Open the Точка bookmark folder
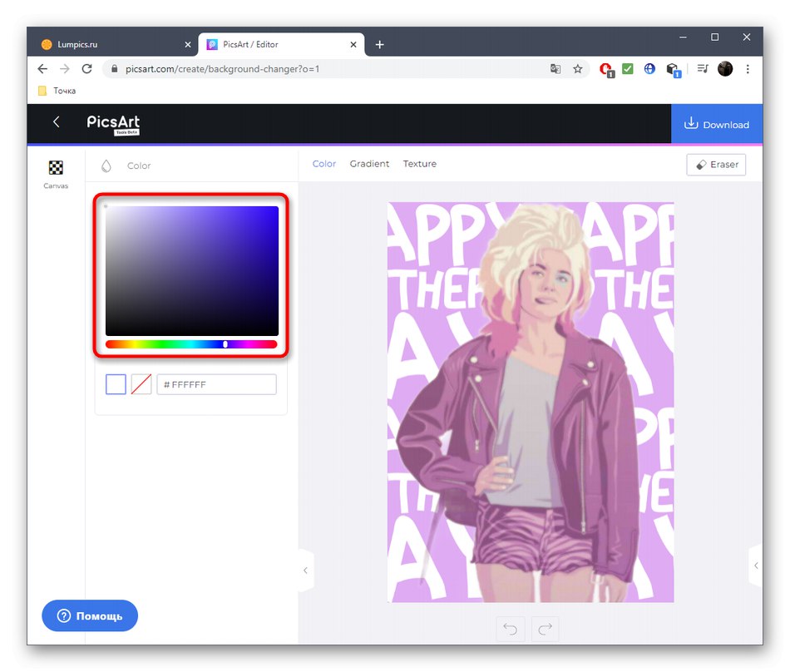Screen dimensions: 790x672 coord(57,91)
